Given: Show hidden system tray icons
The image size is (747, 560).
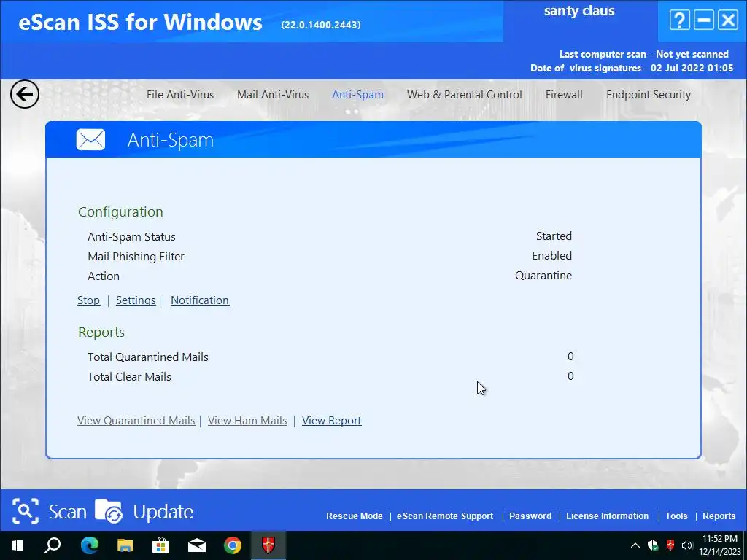Looking at the screenshot, I should point(635,545).
